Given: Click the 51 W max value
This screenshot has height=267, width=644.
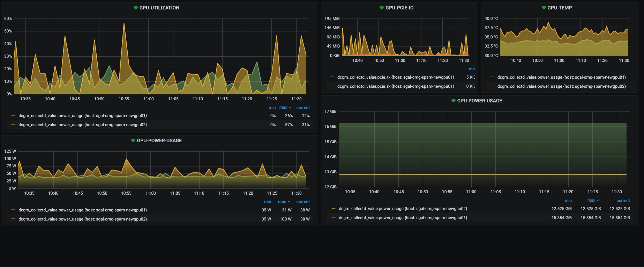Looking at the screenshot, I should (x=287, y=210).
